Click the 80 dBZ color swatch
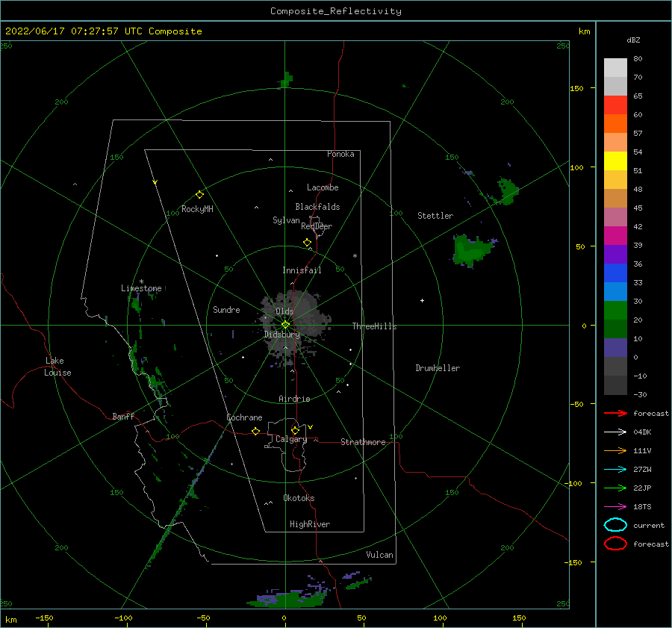Viewport: 672px width, 628px height. 615,68
